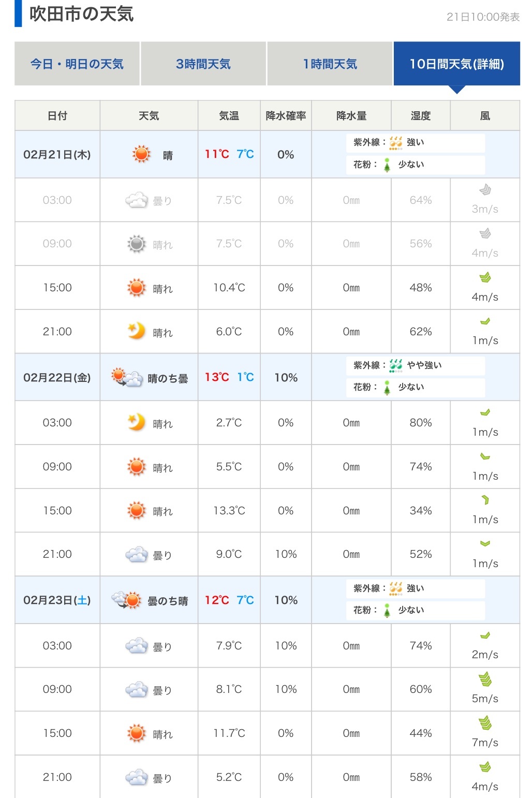Click the sun-then-cloud icon for 02月22日
This screenshot has height=798, width=532.
click(x=126, y=377)
